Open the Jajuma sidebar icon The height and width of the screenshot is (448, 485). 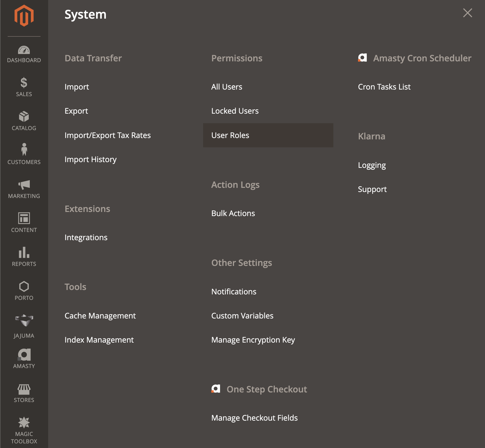coord(24,321)
